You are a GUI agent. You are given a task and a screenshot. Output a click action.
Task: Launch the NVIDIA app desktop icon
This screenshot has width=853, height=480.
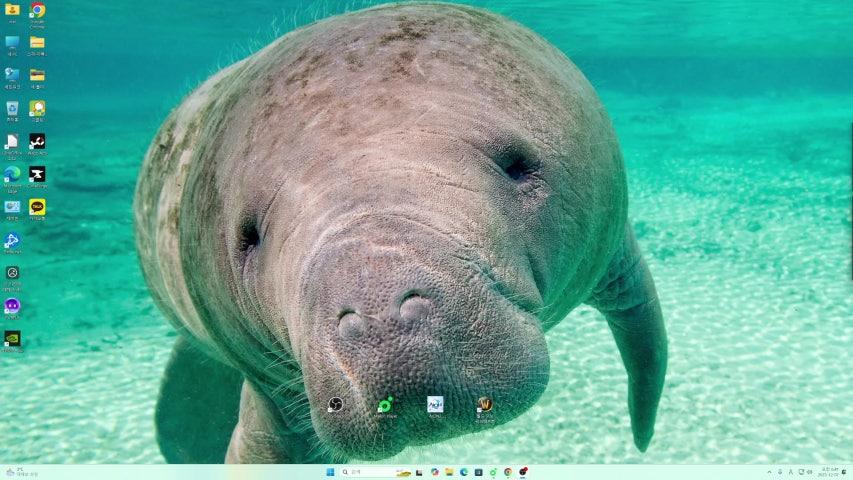click(12, 338)
